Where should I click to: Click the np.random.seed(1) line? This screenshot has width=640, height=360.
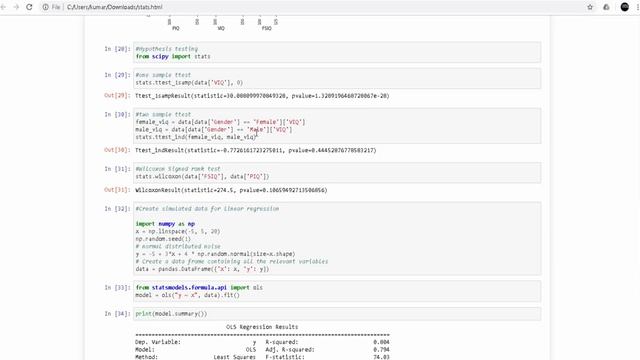tap(163, 239)
